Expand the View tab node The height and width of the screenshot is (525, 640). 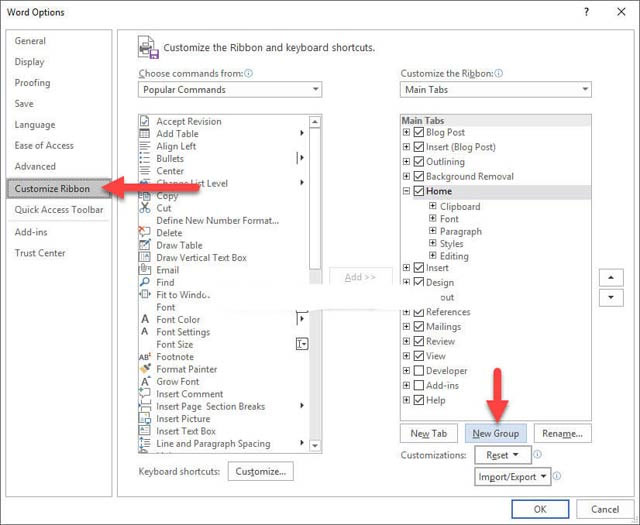click(x=406, y=356)
